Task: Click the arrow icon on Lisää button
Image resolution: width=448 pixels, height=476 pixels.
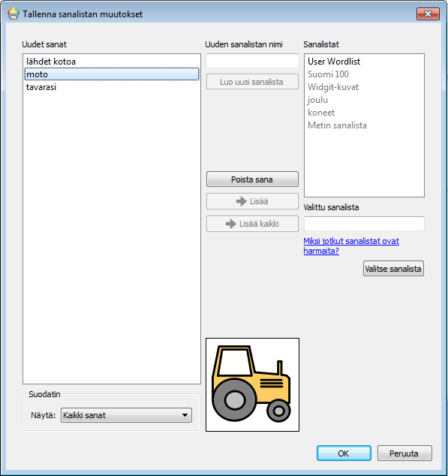Action: [242, 201]
